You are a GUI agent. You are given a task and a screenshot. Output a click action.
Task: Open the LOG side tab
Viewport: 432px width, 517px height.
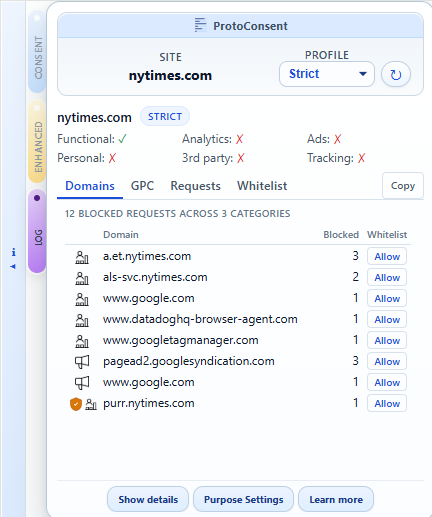coord(37,231)
